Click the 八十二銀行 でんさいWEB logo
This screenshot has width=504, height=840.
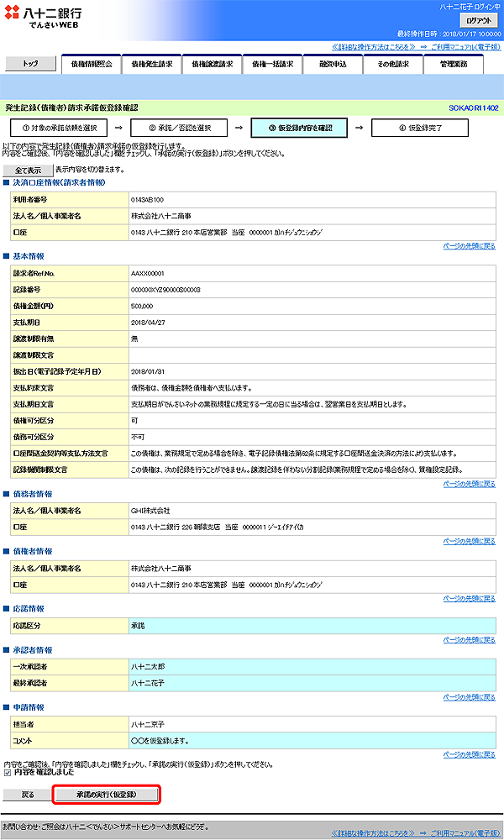point(44,18)
